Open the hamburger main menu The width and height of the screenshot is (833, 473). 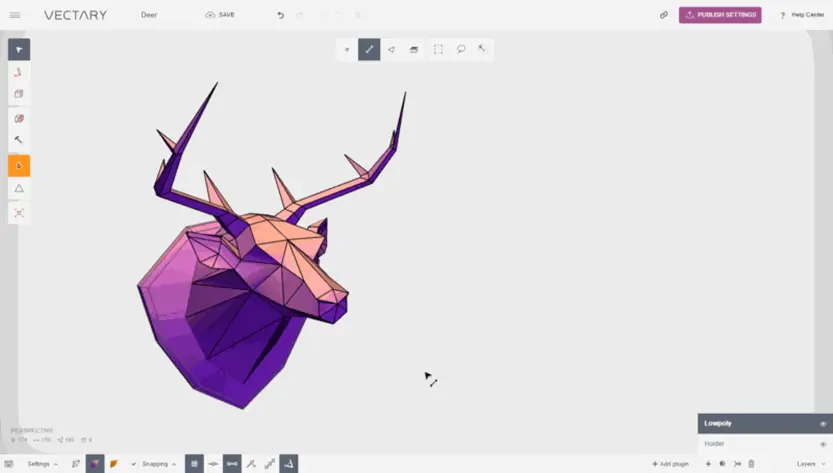coord(15,15)
